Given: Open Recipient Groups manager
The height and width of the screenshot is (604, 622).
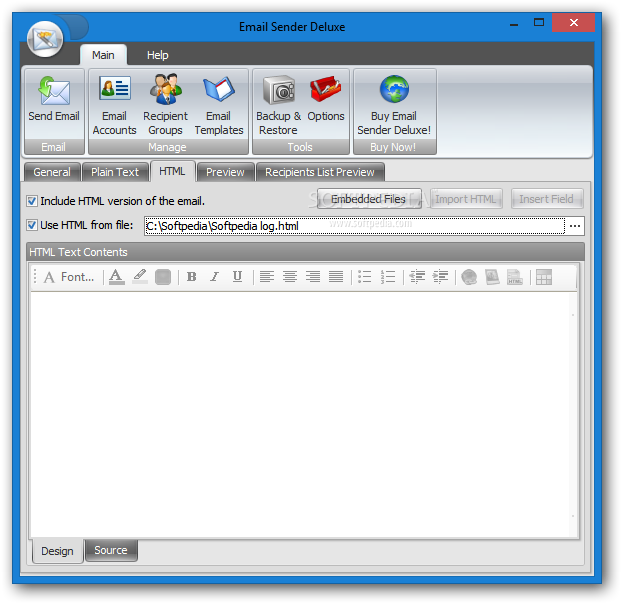Looking at the screenshot, I should pyautogui.click(x=165, y=105).
